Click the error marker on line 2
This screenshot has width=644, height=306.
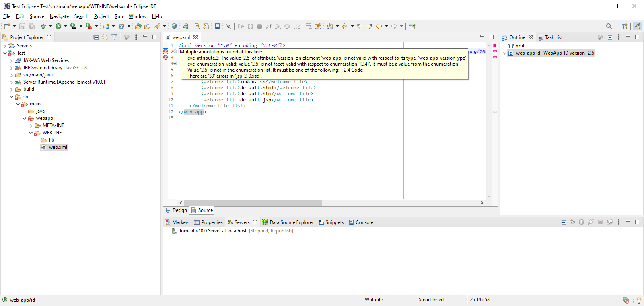pos(165,51)
